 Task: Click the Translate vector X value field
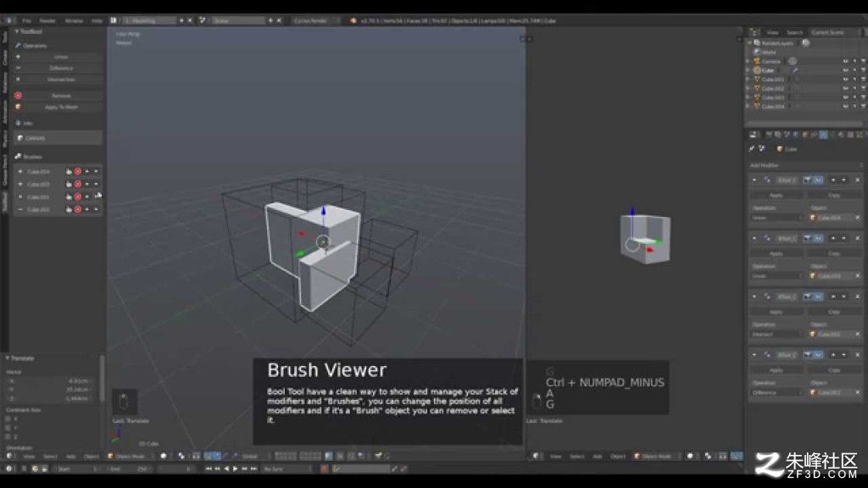tap(51, 380)
